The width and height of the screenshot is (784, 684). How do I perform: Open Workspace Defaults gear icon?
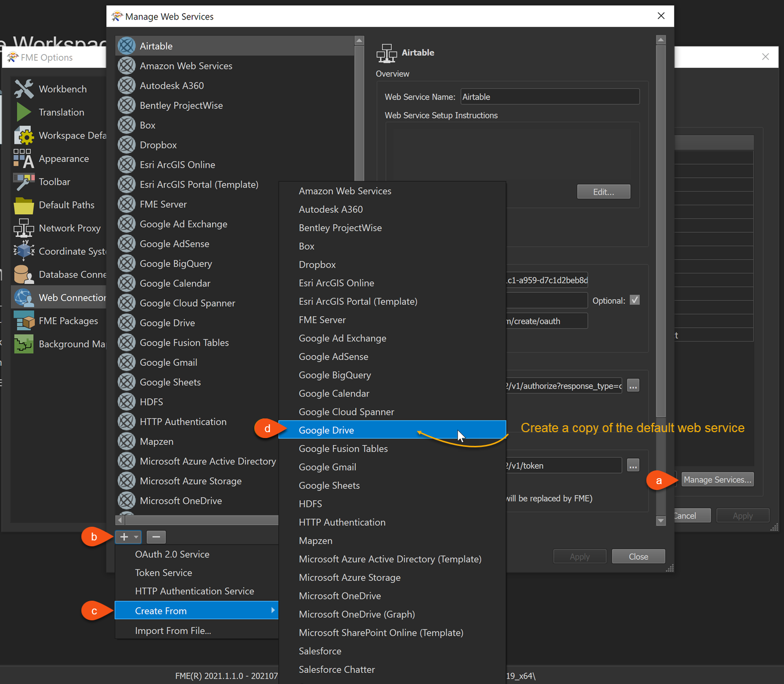coord(24,135)
